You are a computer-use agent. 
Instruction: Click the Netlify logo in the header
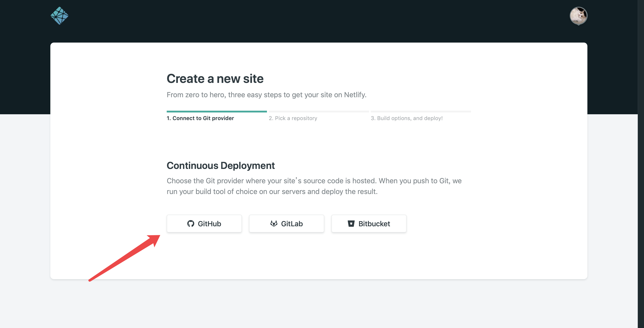coord(60,15)
